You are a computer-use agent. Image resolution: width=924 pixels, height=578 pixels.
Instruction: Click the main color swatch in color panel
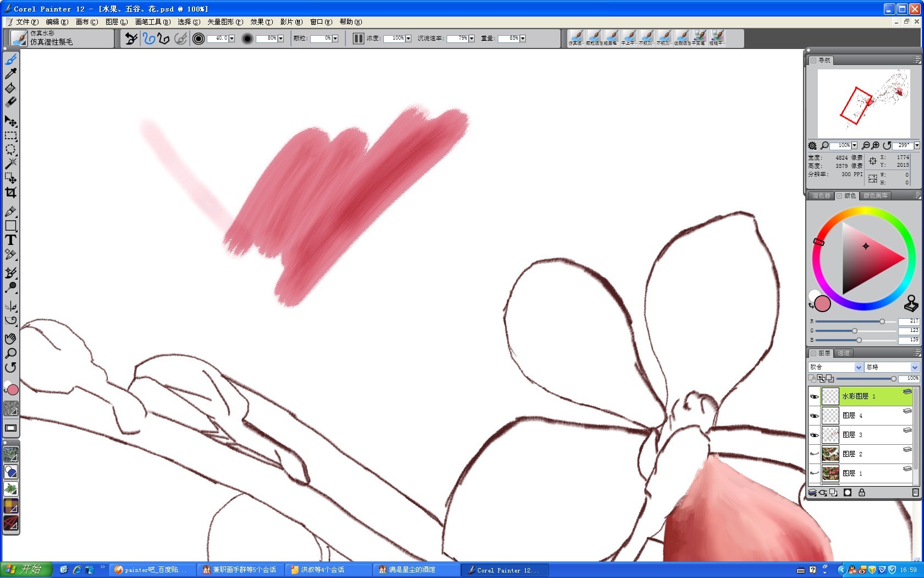click(823, 303)
